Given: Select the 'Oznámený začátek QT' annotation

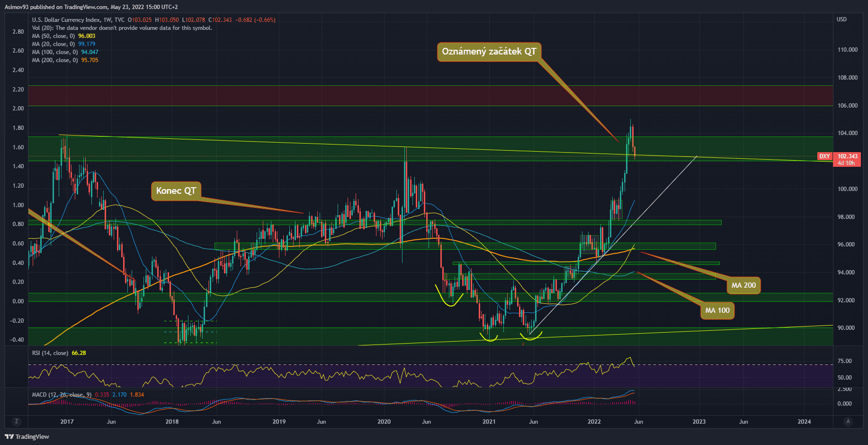Looking at the screenshot, I should coord(489,52).
